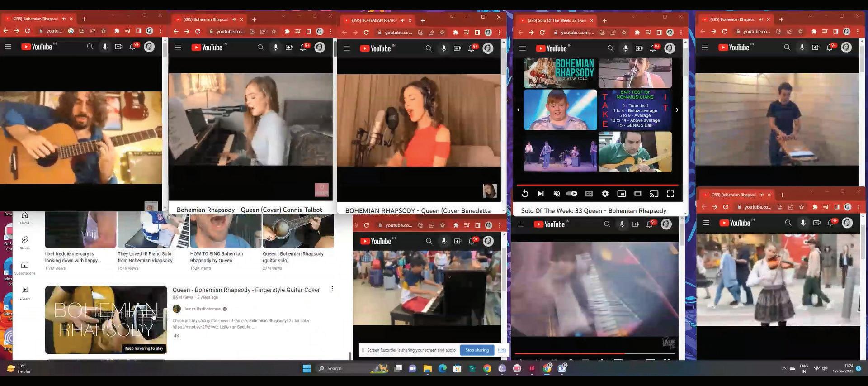
Task: Open Chrome three-dot menu in Connie Talbot window
Action: 330,32
